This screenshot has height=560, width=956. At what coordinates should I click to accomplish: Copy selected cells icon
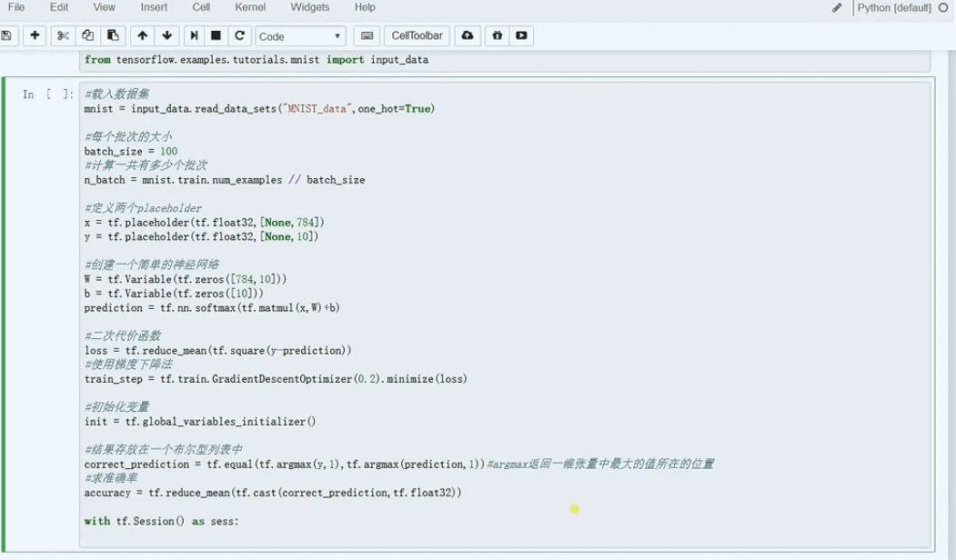pos(88,35)
